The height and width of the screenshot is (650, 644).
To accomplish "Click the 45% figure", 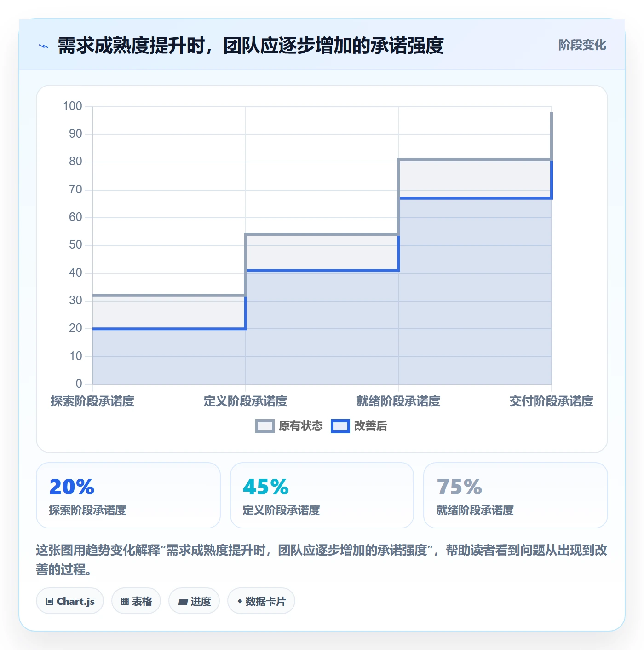I will coord(266,487).
